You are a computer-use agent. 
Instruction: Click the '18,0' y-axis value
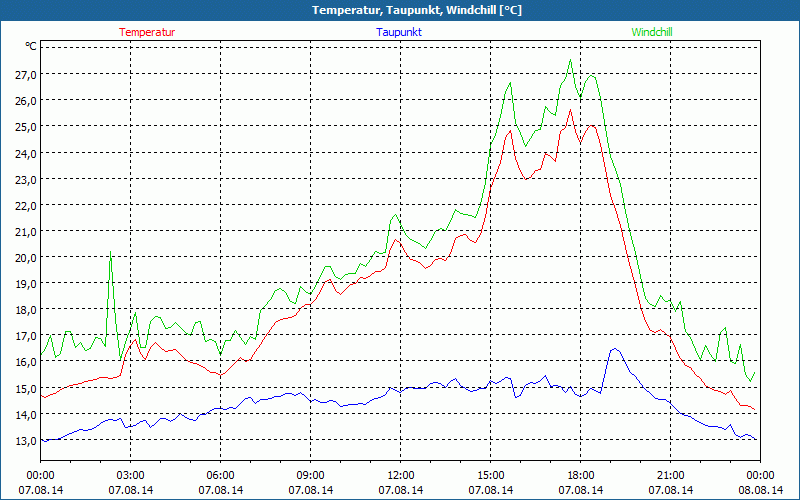(26, 310)
